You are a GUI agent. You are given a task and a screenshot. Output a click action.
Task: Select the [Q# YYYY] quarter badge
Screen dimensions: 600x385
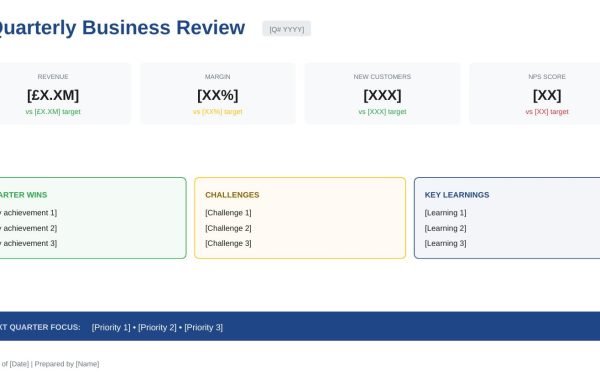point(287,29)
